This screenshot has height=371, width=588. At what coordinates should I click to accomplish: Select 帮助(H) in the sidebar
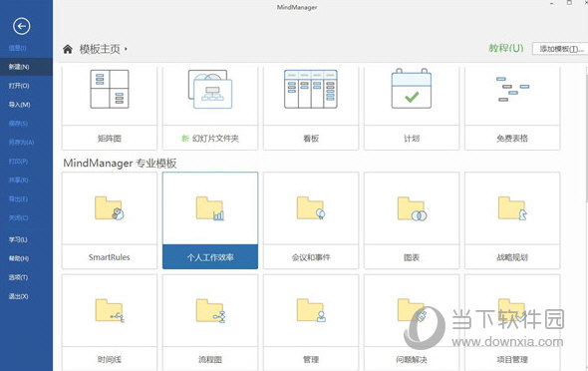[x=26, y=258]
